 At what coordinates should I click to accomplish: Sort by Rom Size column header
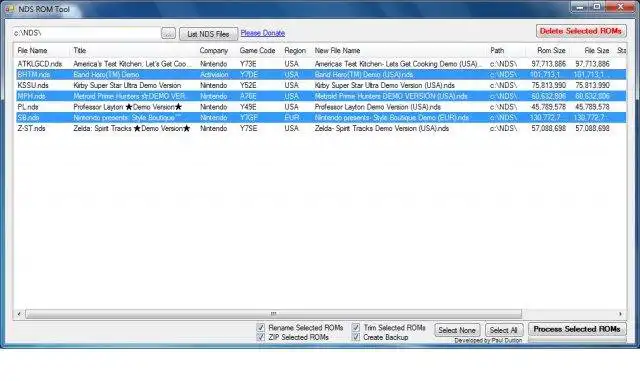(551, 51)
